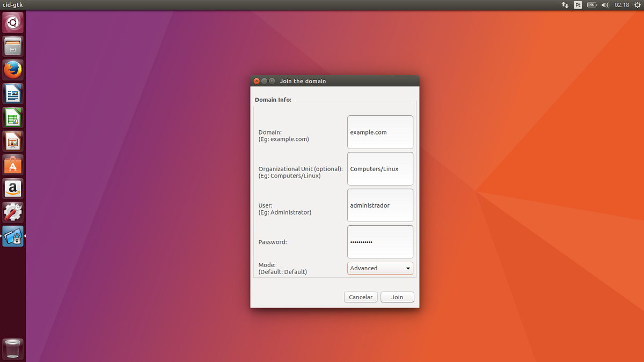Click the Organizational Unit (optional) label
The width and height of the screenshot is (644, 362).
click(x=301, y=169)
